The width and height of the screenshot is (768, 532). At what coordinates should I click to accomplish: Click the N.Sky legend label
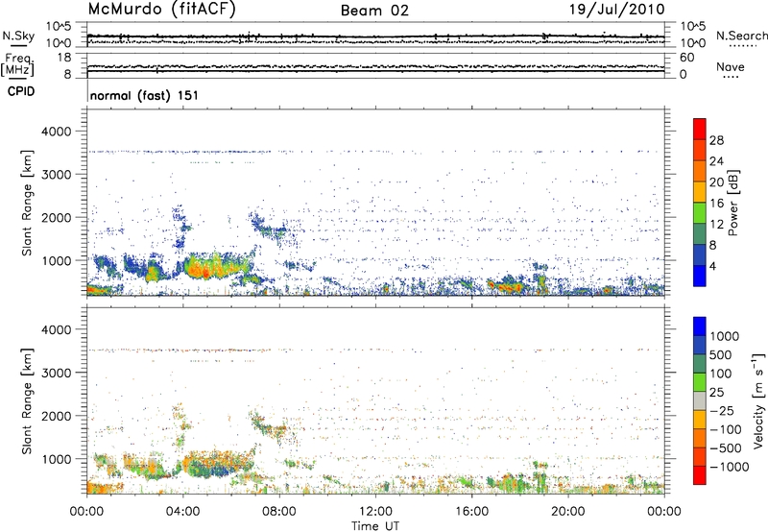18,36
